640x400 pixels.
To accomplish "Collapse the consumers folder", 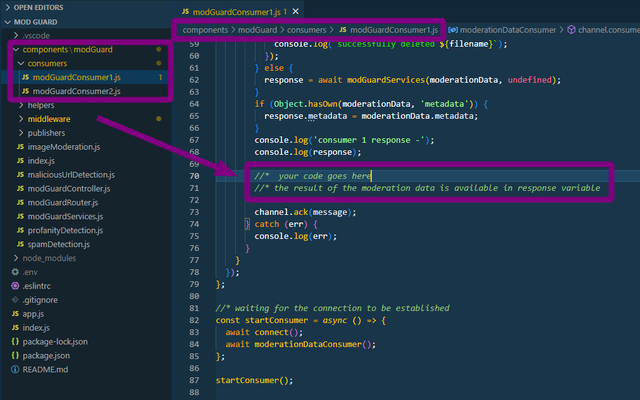I will click(x=42, y=63).
